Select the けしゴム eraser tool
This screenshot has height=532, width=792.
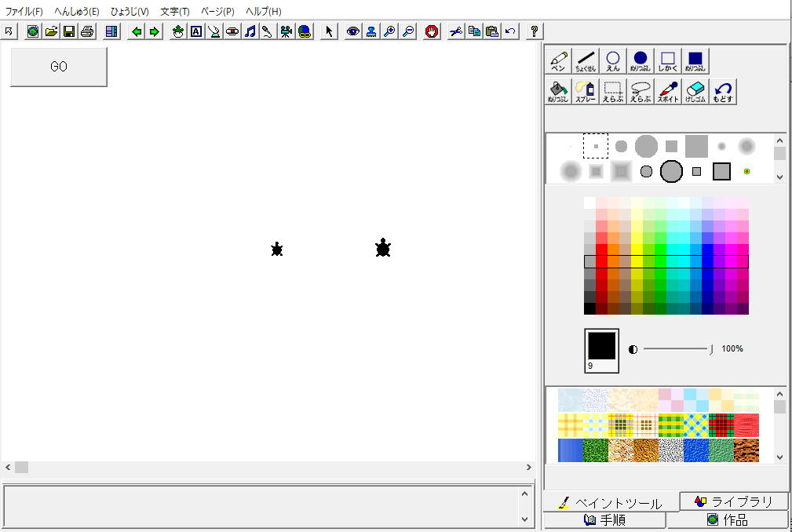(695, 92)
